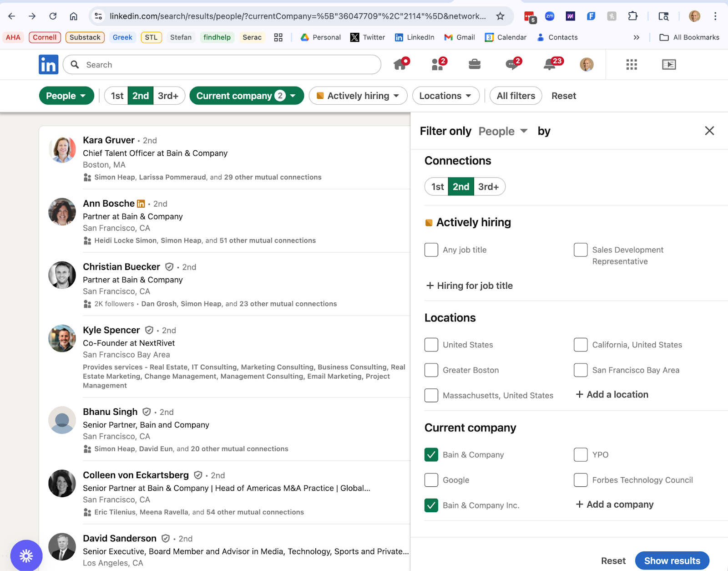Close the filter panel with X
Viewport: 728px width, 571px height.
(709, 131)
